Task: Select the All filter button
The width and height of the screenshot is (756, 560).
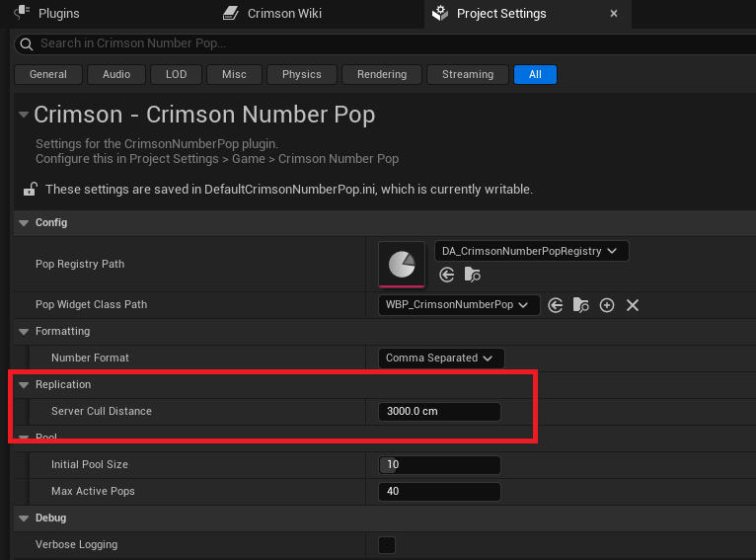Action: click(x=535, y=74)
